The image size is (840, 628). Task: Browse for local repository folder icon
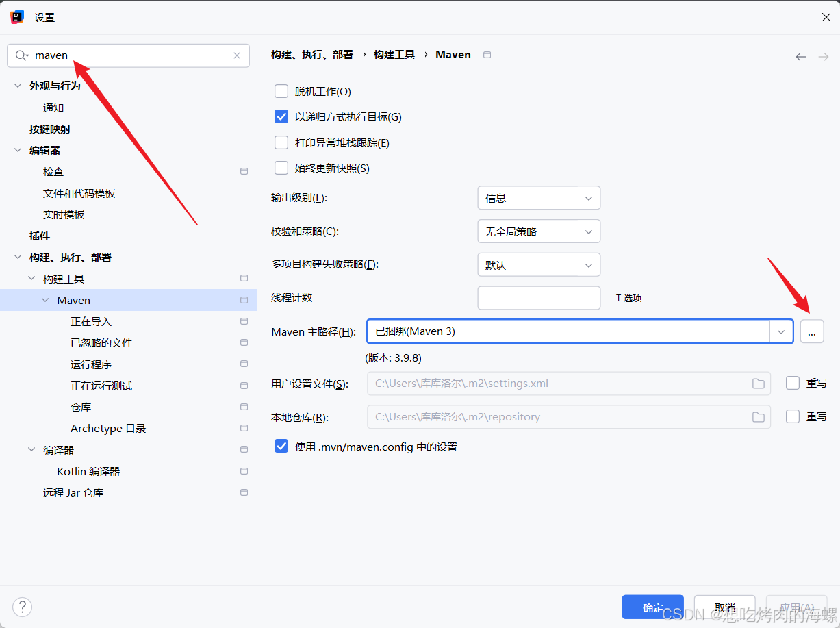click(759, 416)
